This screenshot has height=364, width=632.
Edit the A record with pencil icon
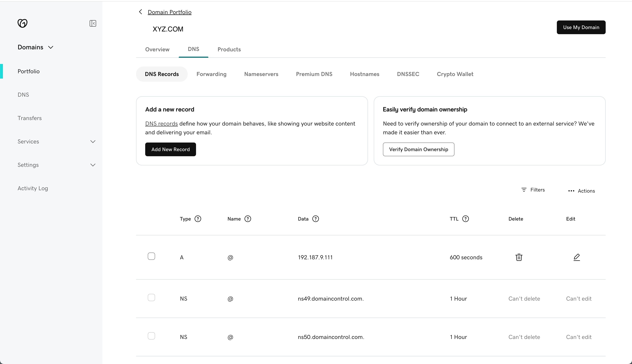click(x=576, y=257)
